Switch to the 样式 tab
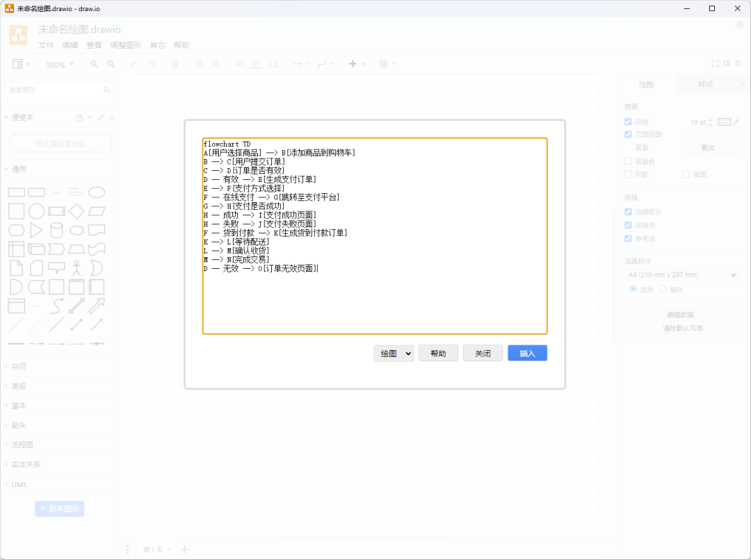The image size is (751, 560). (706, 84)
